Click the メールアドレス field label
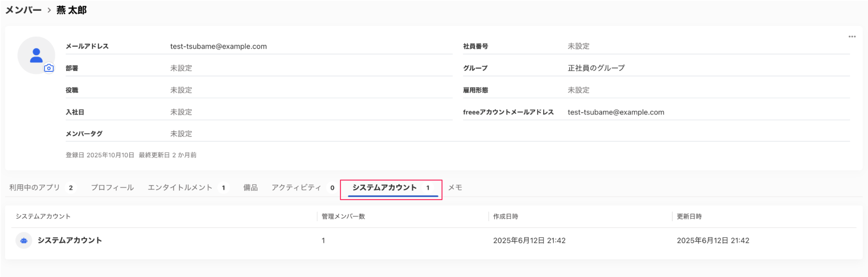Image resolution: width=868 pixels, height=277 pixels. (x=87, y=46)
